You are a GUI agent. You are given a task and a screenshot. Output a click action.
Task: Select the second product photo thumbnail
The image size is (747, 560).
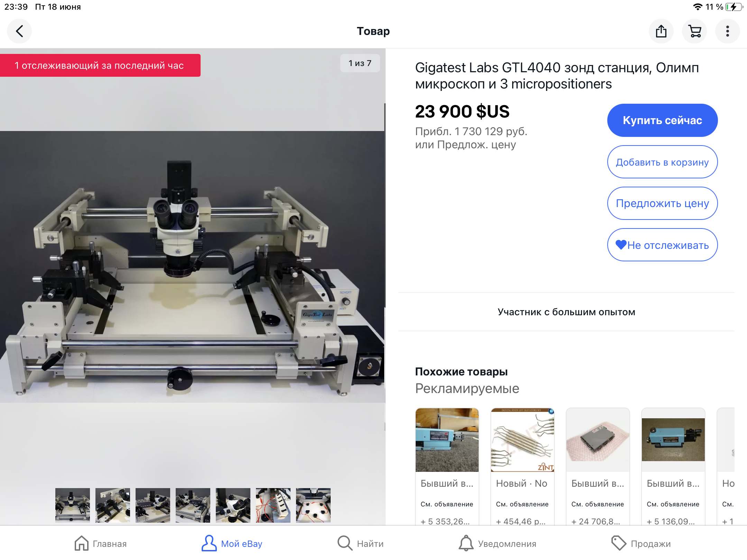113,505
